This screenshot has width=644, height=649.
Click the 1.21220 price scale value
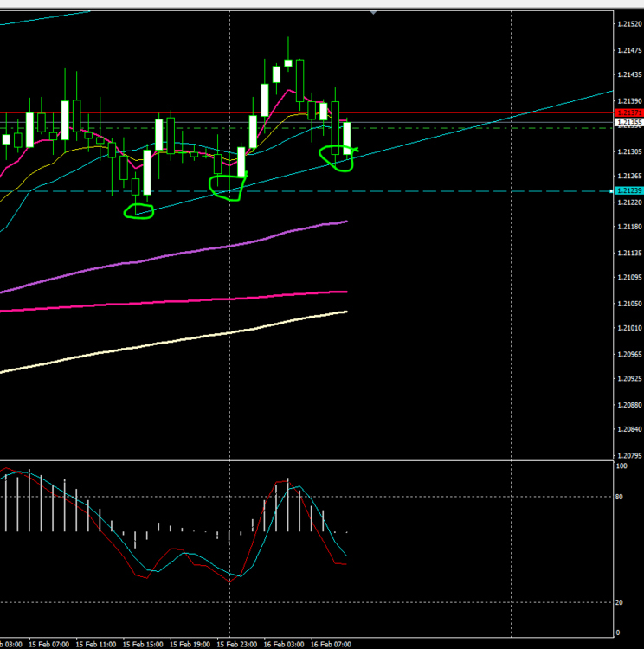[x=629, y=202]
